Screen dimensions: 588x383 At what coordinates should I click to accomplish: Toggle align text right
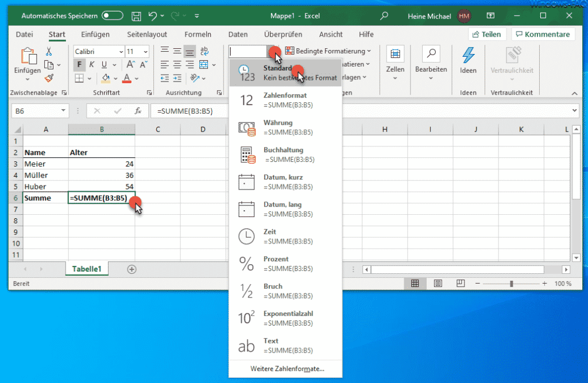tap(190, 64)
